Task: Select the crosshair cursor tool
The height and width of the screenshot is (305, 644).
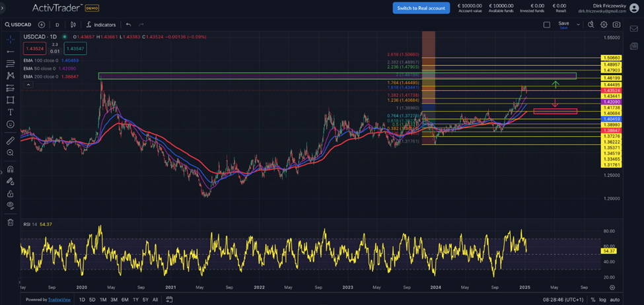Action: 10,38
